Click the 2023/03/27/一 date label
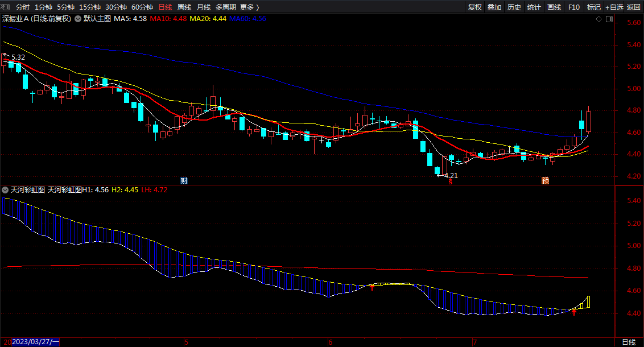This screenshot has width=644, height=347. pyautogui.click(x=36, y=342)
